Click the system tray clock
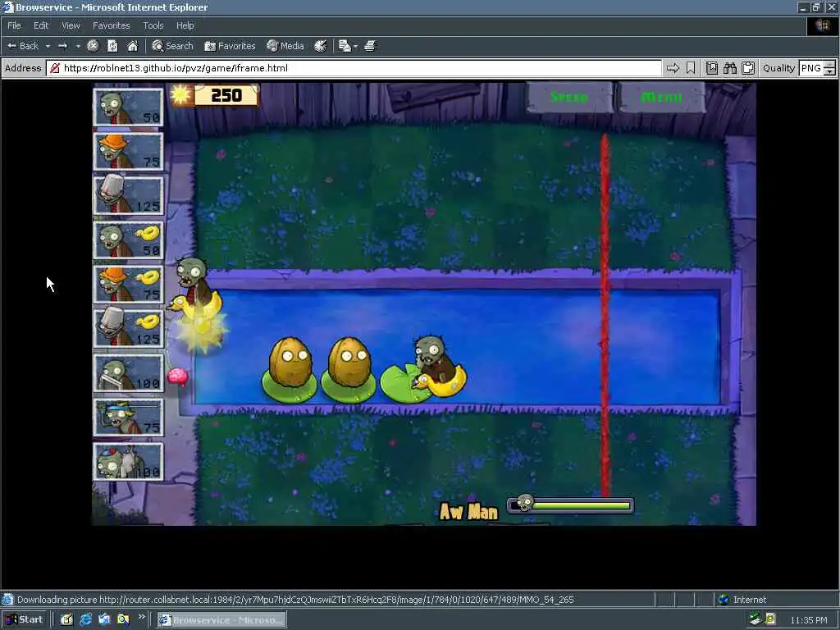 pyautogui.click(x=808, y=620)
